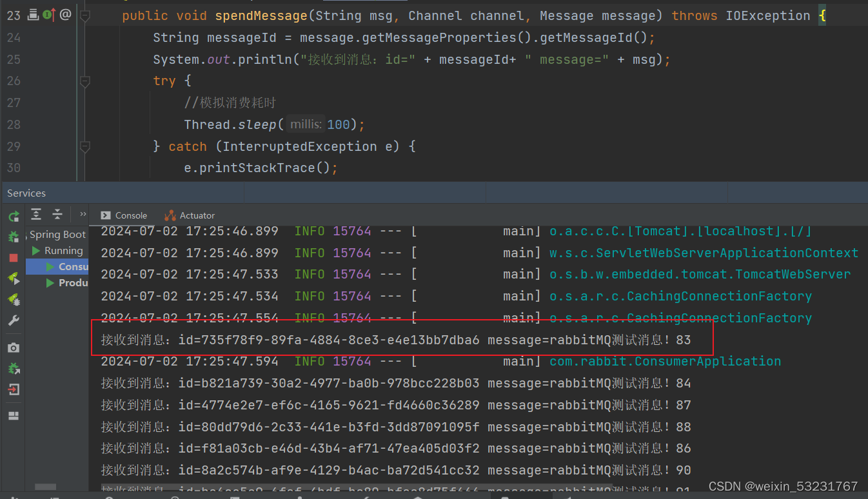
Task: Click the rocket with bug debug-profiler icon
Action: point(13,299)
